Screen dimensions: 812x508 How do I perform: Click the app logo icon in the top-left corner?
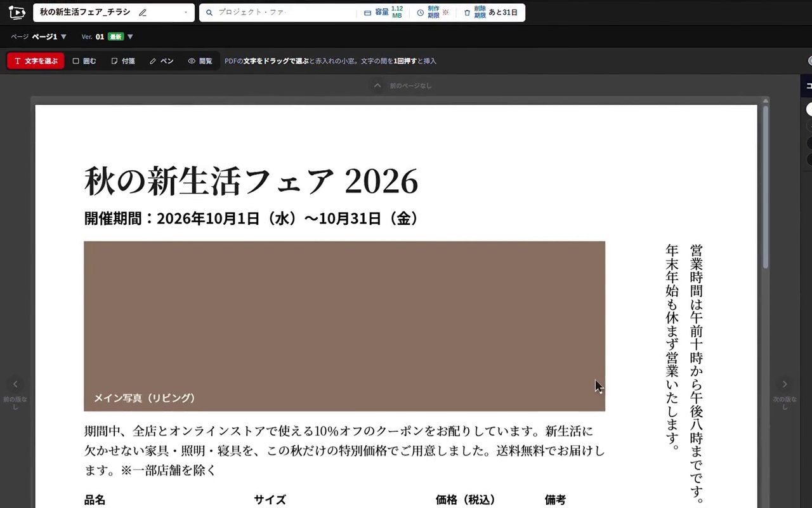pyautogui.click(x=16, y=13)
